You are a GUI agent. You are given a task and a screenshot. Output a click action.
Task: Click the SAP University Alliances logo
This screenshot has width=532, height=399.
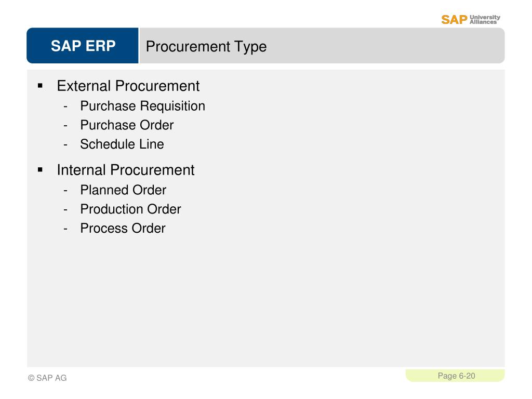[471, 20]
